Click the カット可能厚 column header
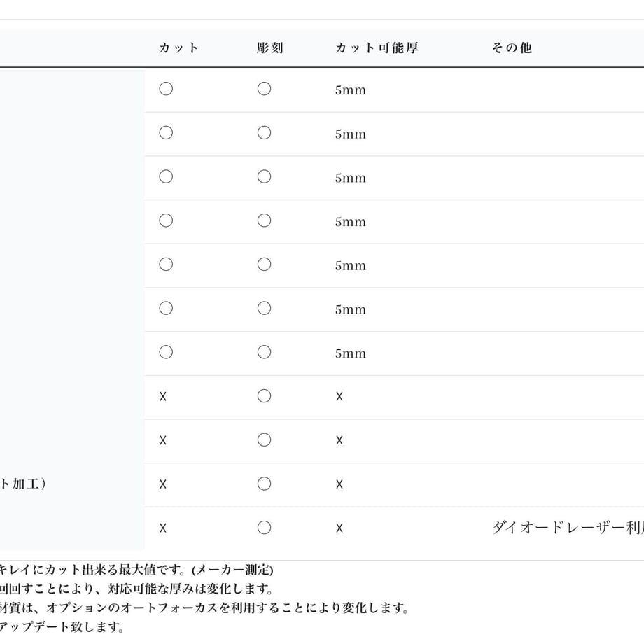 pos(377,48)
